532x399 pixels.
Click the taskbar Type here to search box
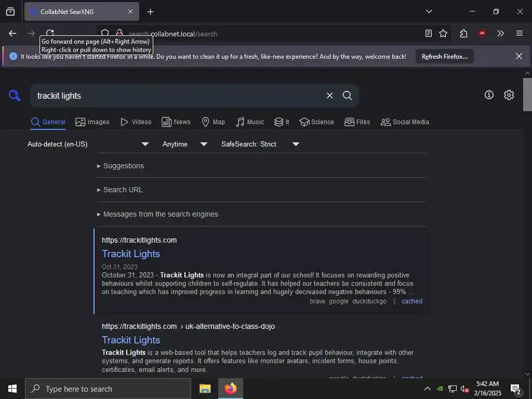(108, 389)
